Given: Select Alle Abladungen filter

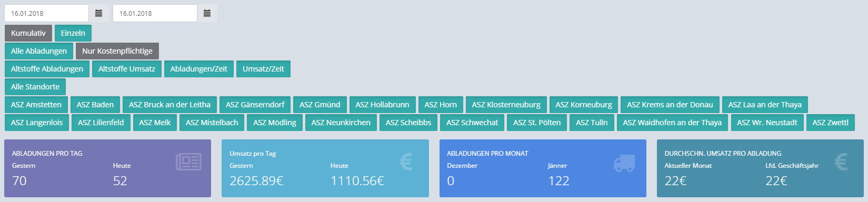Looking at the screenshot, I should click(x=39, y=51).
